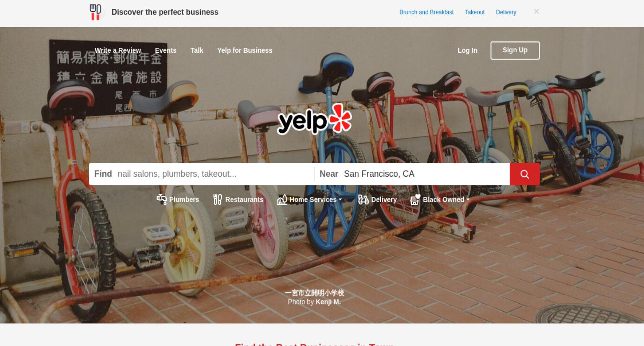Viewport: 644px width, 346px height.
Task: Click the Sign Up button
Action: click(515, 50)
